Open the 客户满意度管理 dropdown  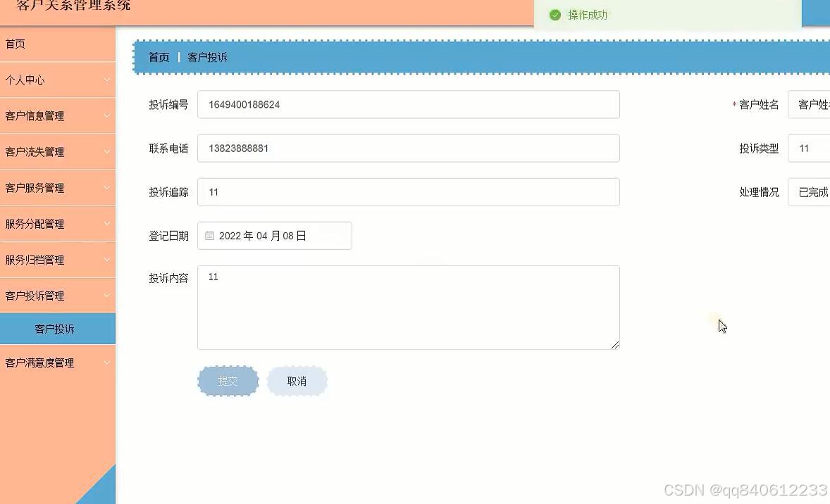58,363
